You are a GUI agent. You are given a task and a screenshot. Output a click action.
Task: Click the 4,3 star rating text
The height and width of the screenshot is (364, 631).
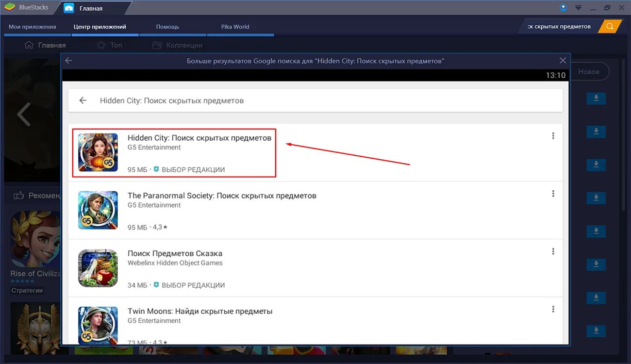[160, 227]
